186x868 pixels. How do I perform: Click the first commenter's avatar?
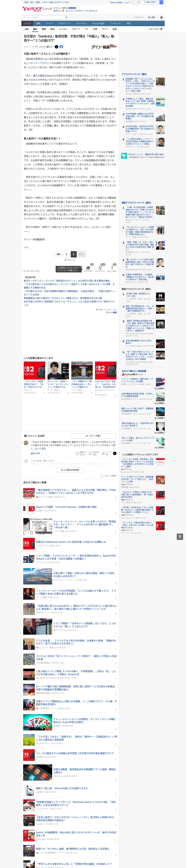click(26, 443)
